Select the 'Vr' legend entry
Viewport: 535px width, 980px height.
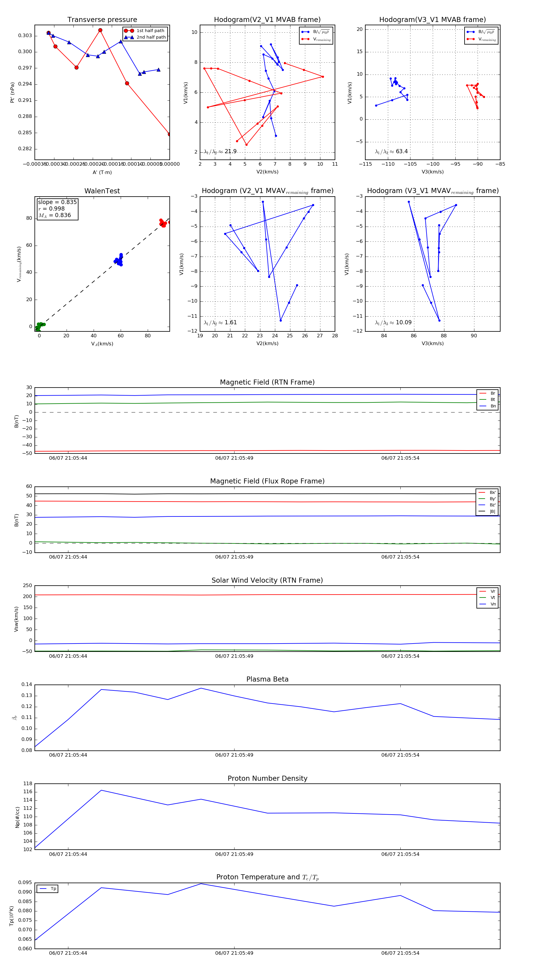tap(487, 592)
